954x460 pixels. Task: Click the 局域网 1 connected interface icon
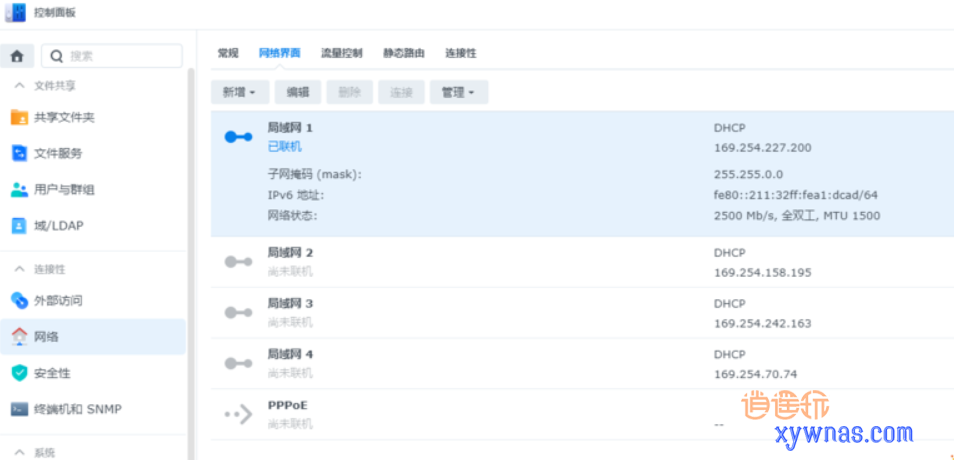238,138
